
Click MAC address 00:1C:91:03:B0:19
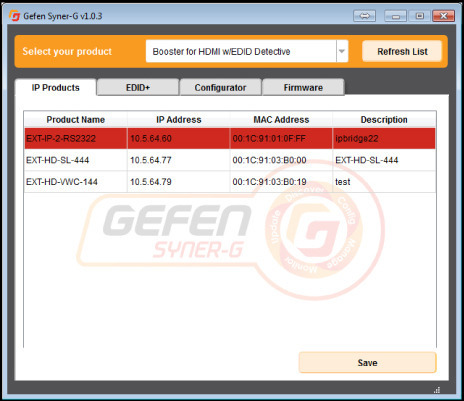click(x=281, y=182)
